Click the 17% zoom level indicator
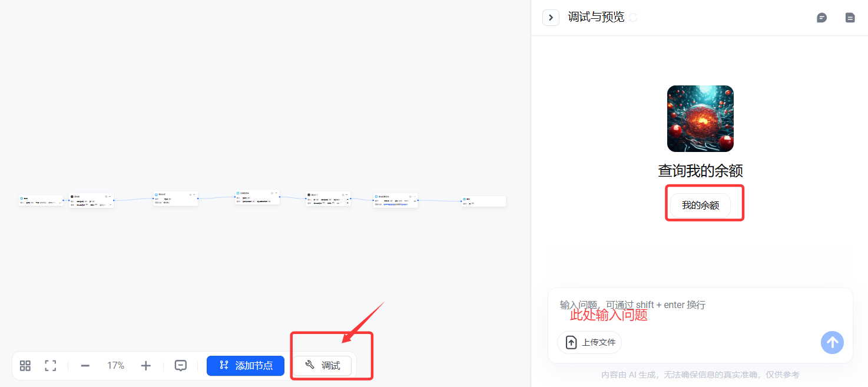Image resolution: width=868 pixels, height=387 pixels. pyautogui.click(x=115, y=366)
